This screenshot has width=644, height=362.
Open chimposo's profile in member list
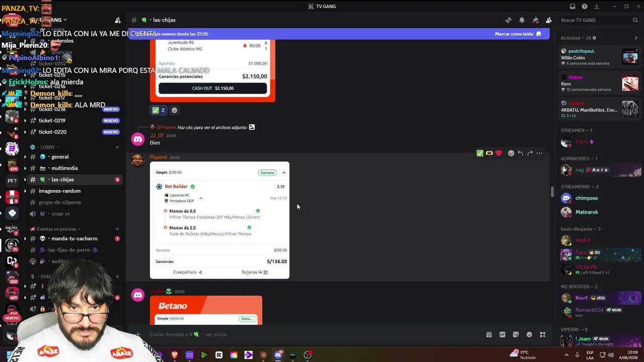tap(599, 198)
